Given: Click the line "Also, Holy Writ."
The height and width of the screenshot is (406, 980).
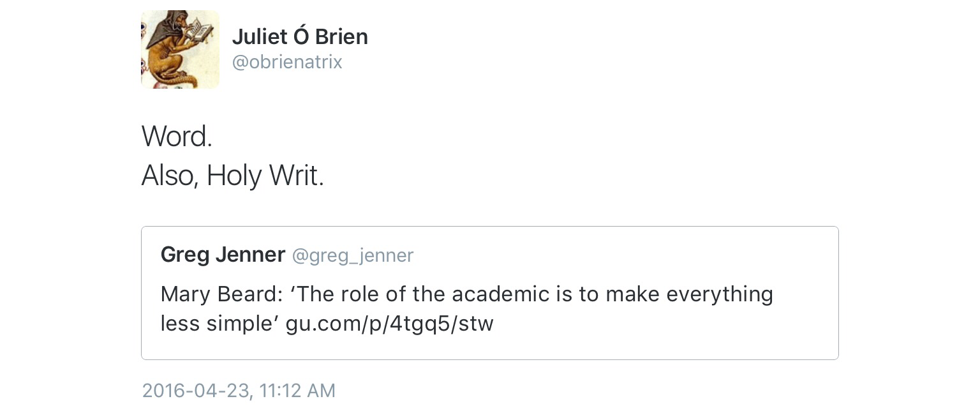Looking at the screenshot, I should coord(233,176).
